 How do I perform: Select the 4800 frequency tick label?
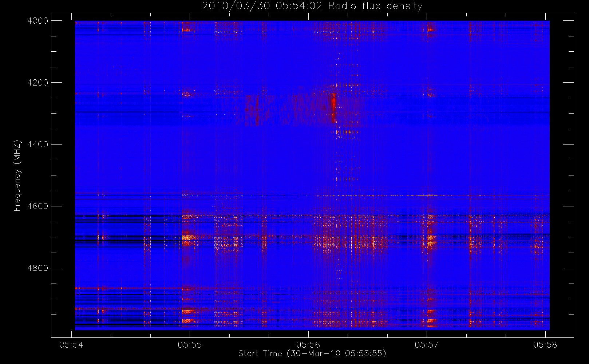click(x=38, y=268)
